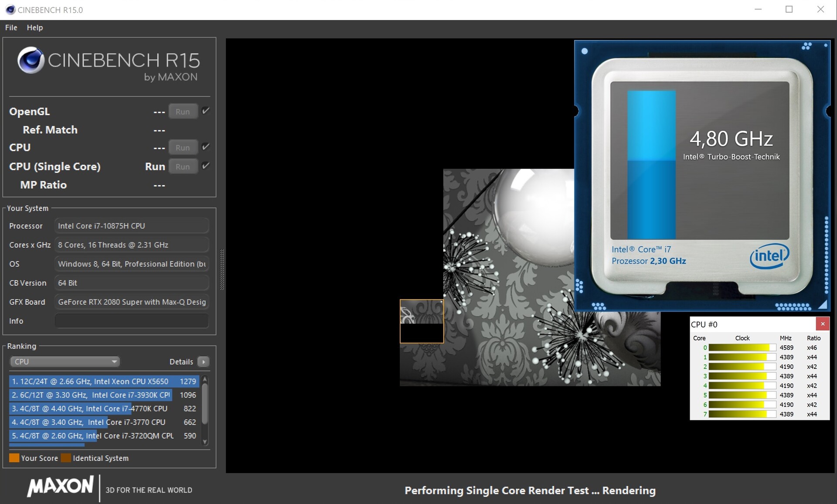The height and width of the screenshot is (504, 837).
Task: Toggle the CPU test checkbox
Action: (206, 147)
